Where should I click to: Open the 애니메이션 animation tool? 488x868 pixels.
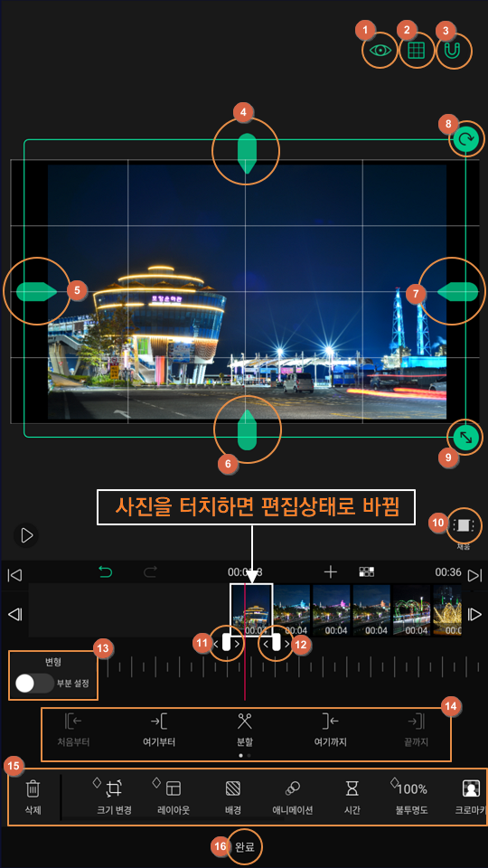pyautogui.click(x=293, y=797)
